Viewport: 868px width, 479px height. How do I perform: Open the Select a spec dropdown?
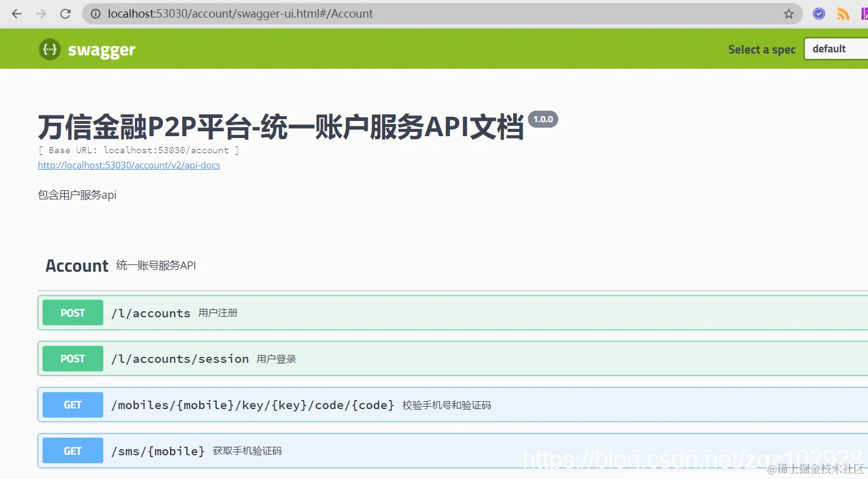pyautogui.click(x=836, y=49)
